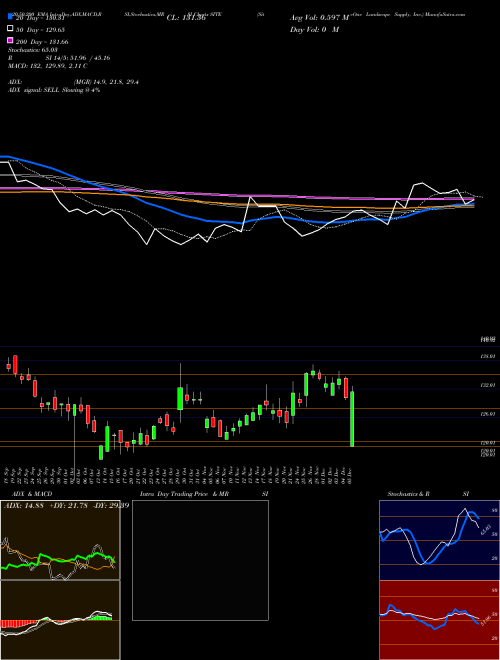Image resolution: width=500 pixels, height=660 pixels.
Task: Click the 138.01 price axis label
Action: point(488,356)
